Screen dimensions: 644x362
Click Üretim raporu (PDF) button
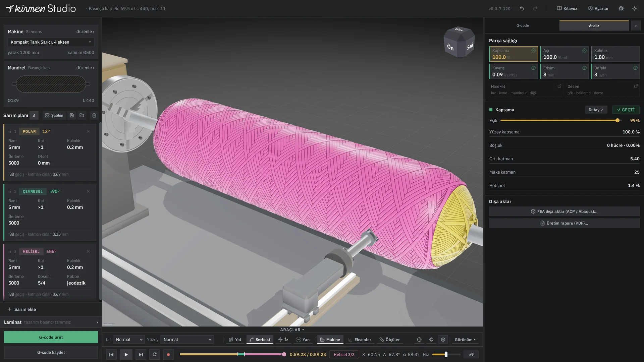[565, 223]
